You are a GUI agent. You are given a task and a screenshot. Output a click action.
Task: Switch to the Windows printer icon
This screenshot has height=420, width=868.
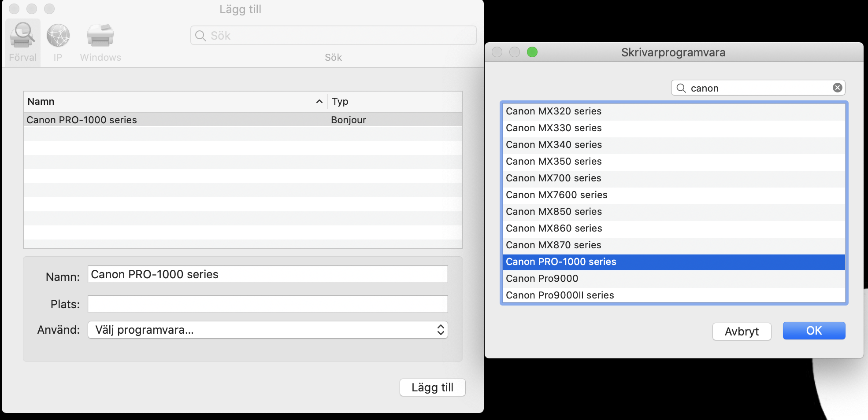[x=100, y=36]
